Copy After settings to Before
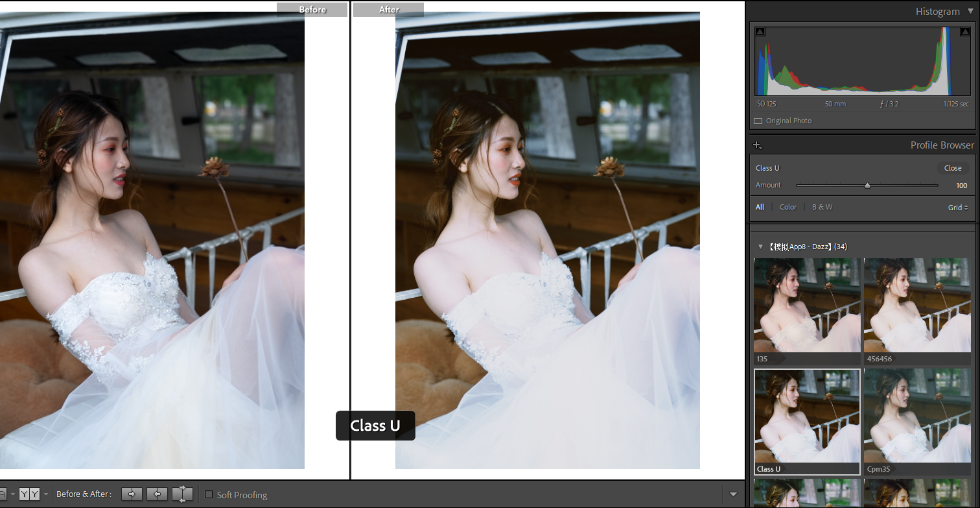Image resolution: width=980 pixels, height=508 pixels. pyautogui.click(x=157, y=494)
